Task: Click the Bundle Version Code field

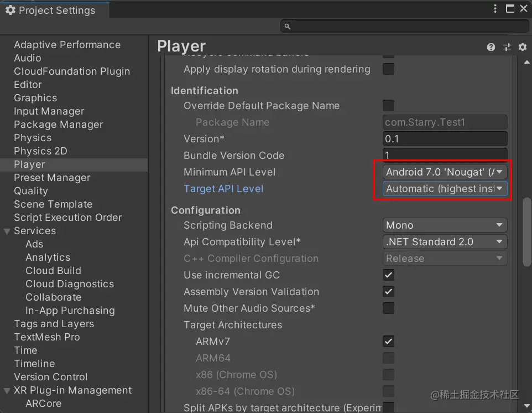Action: pyautogui.click(x=445, y=155)
